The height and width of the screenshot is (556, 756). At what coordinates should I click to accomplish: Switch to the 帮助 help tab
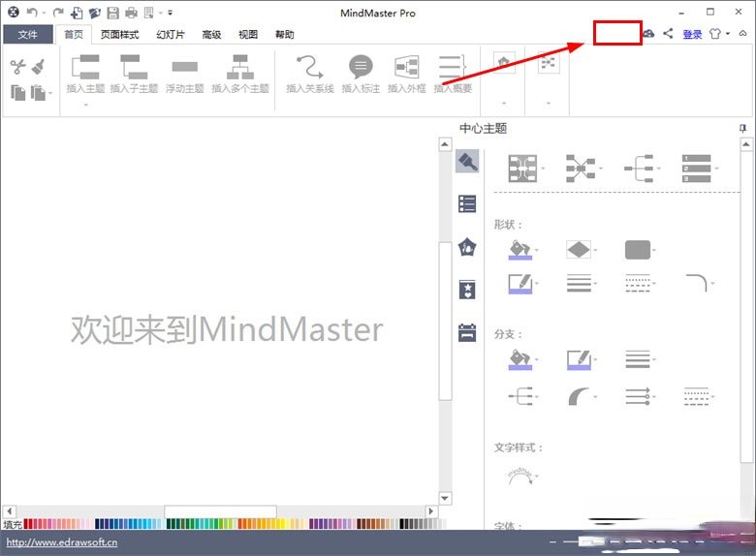click(x=284, y=34)
